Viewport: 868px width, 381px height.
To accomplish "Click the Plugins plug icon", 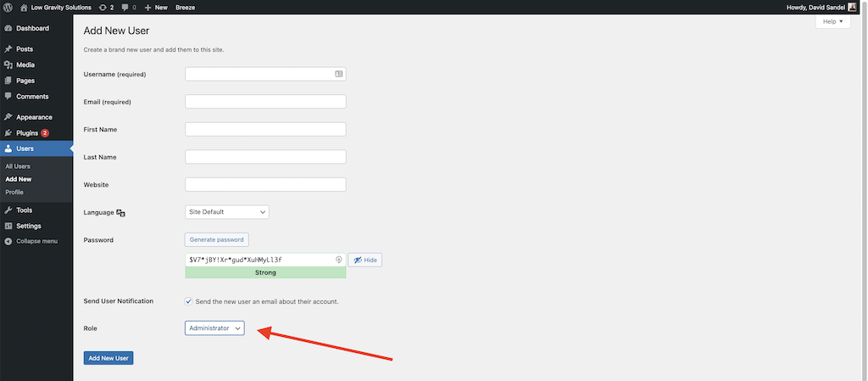I will pyautogui.click(x=8, y=133).
